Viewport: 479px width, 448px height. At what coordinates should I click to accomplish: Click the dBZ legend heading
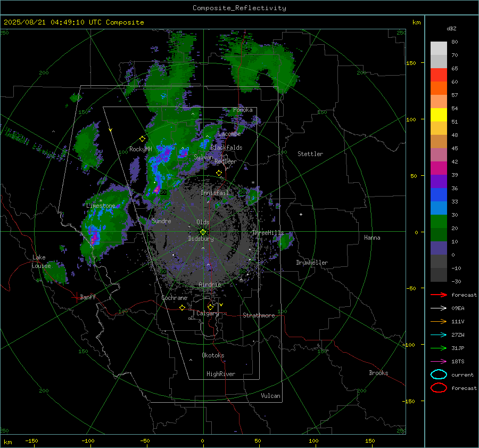(451, 28)
